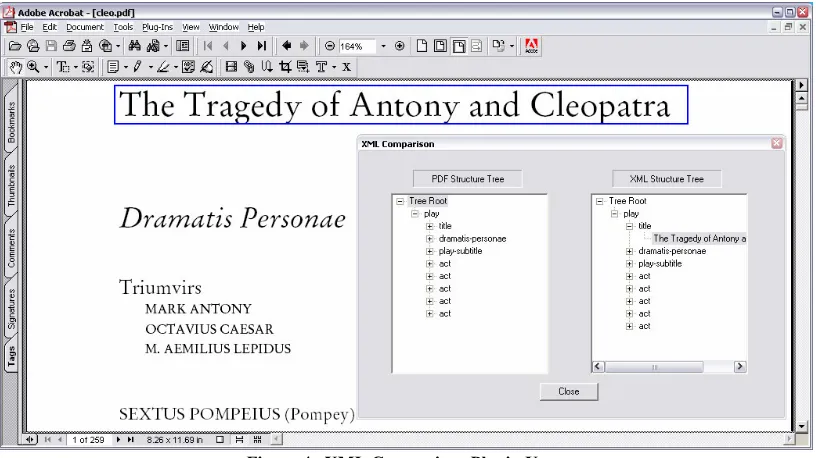Expand dramatis-personae in PDF Structure Tree
This screenshot has width=816, height=458.
(429, 239)
